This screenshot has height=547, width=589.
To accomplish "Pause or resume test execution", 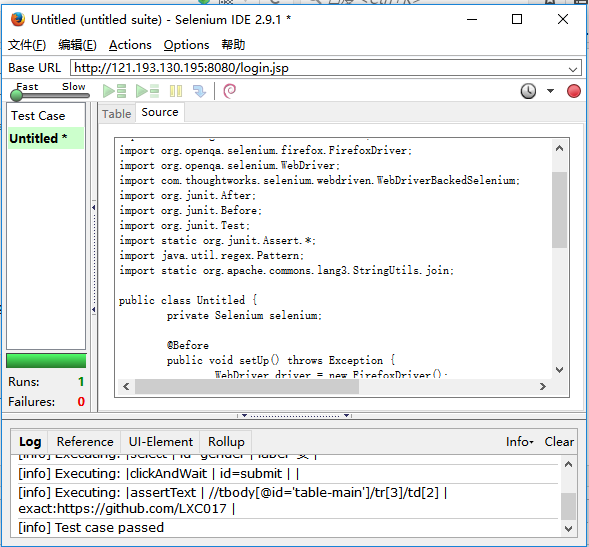I will tap(176, 91).
